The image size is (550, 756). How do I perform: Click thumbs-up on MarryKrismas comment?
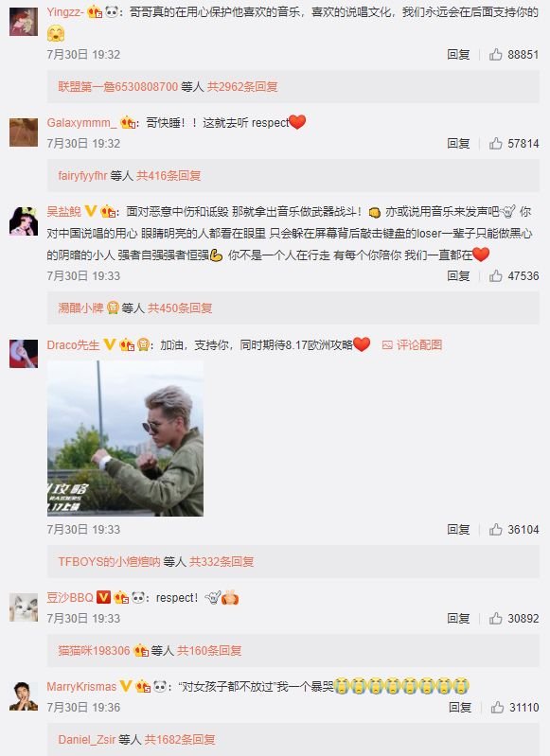tap(497, 708)
